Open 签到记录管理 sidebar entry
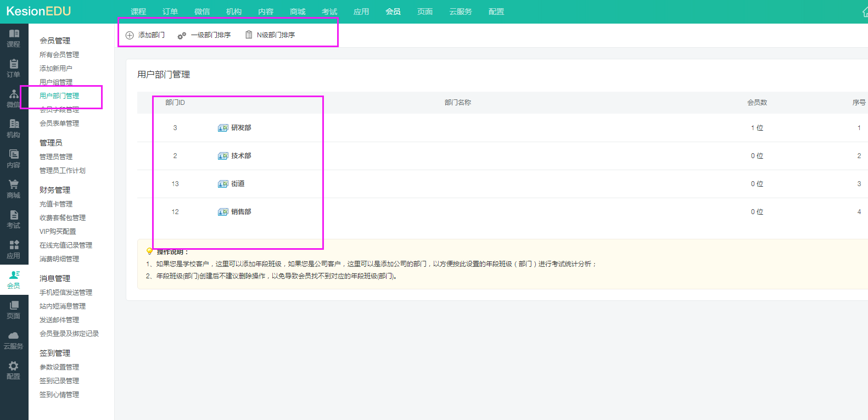The height and width of the screenshot is (420, 868). (59, 381)
